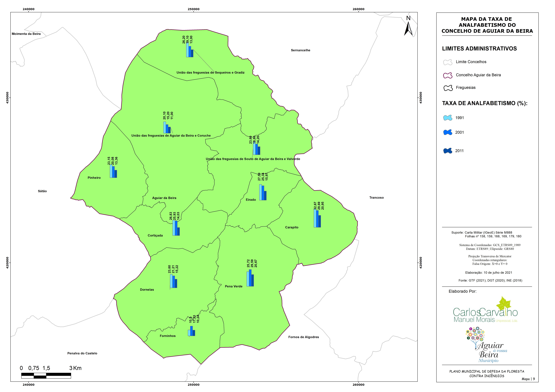Click the Penalva do Castelo label

[82, 353]
